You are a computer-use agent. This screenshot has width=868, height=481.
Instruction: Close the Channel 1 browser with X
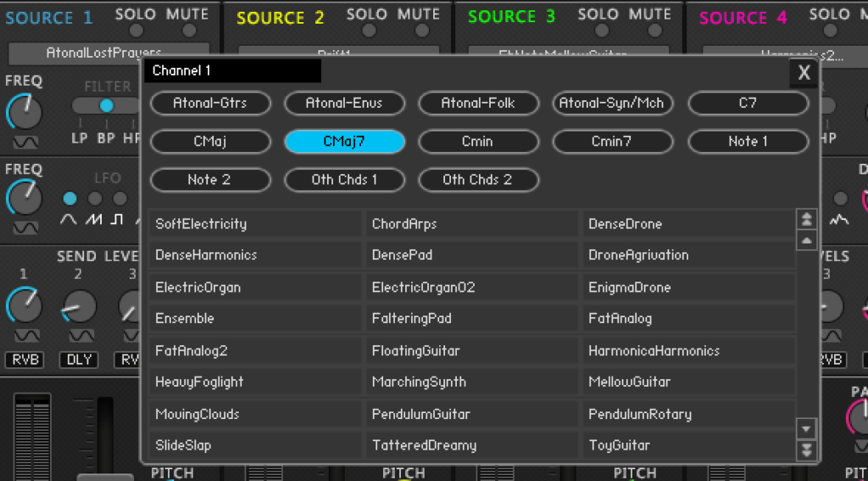[x=804, y=73]
